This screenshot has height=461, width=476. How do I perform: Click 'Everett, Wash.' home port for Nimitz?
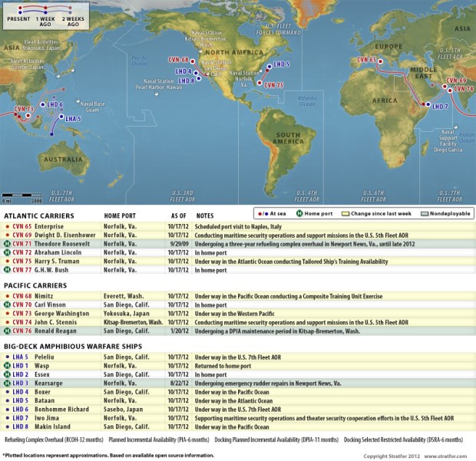(x=124, y=296)
